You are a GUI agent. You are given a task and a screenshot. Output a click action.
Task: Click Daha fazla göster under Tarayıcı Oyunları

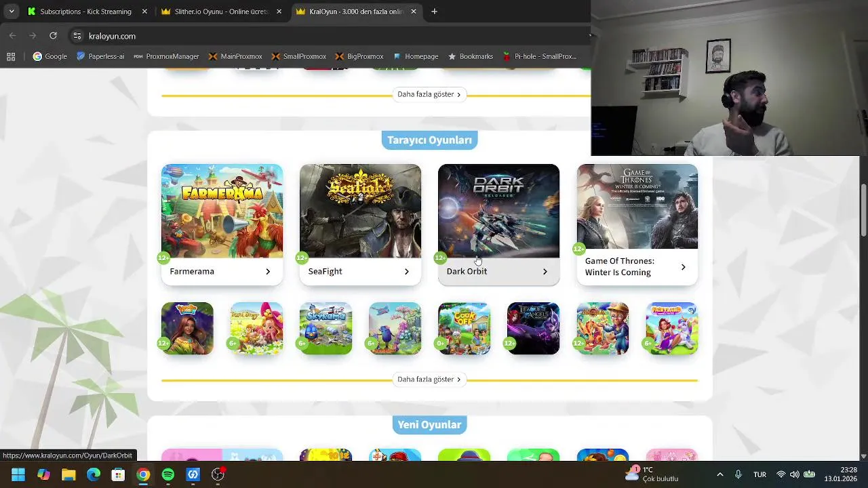(x=429, y=380)
